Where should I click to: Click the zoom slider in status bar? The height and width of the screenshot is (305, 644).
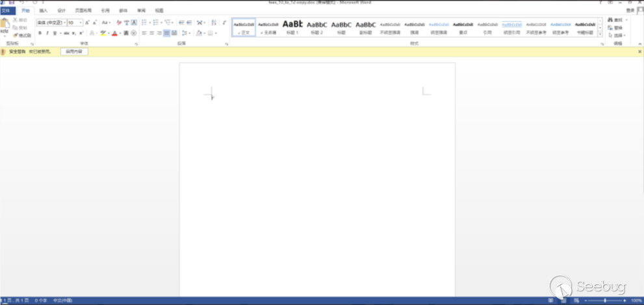pyautogui.click(x=605, y=301)
